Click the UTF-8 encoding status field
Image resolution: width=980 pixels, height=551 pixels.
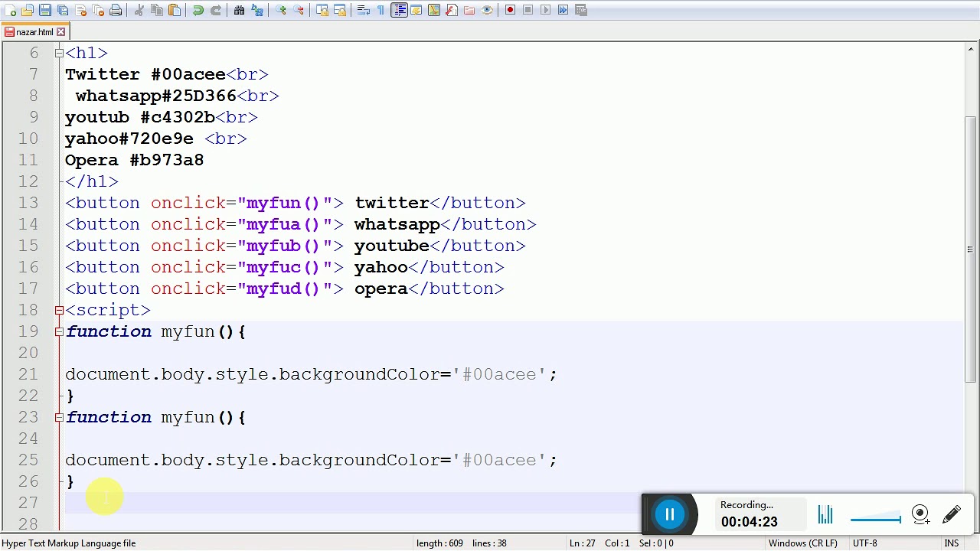(x=865, y=543)
